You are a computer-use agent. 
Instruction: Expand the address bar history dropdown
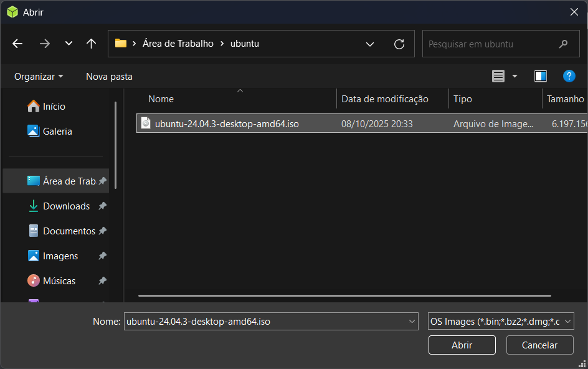370,44
